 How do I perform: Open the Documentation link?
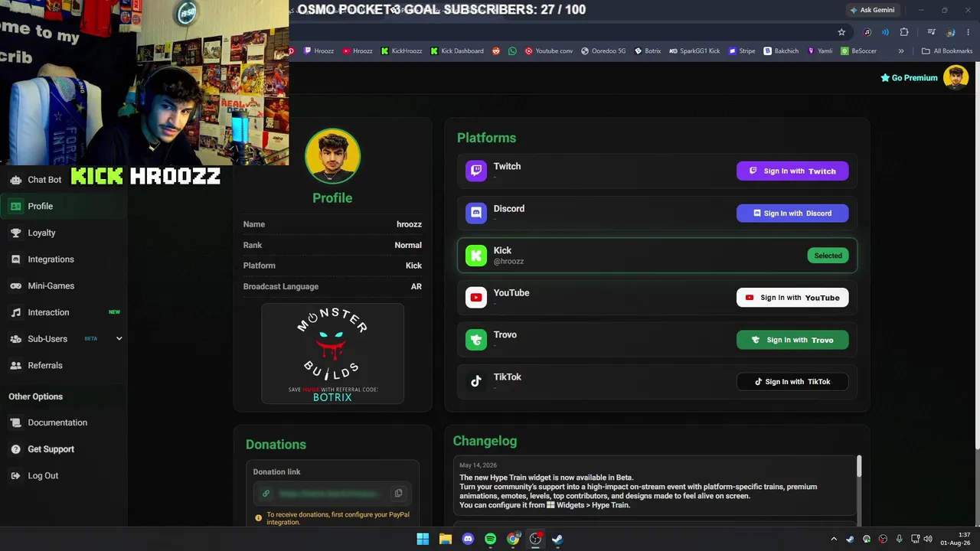coord(57,422)
